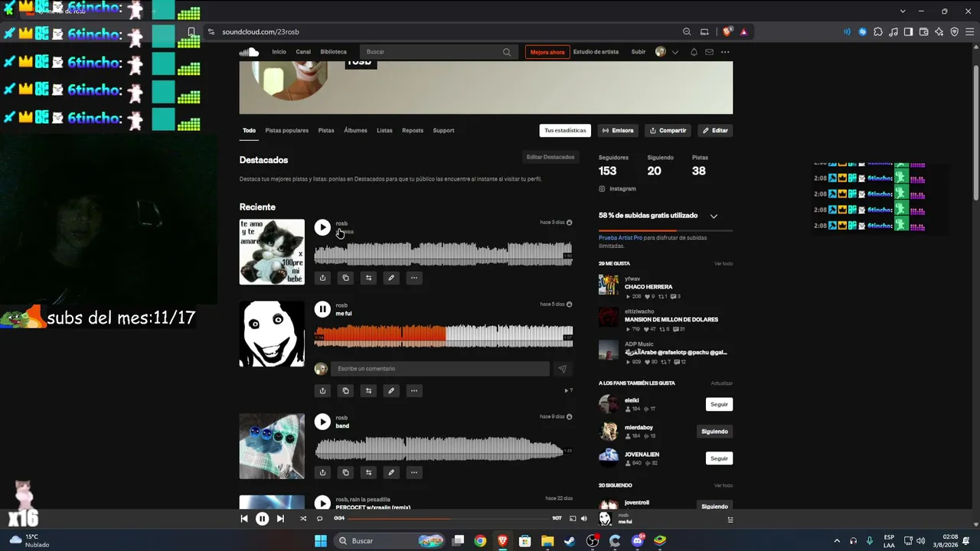The height and width of the screenshot is (551, 980).
Task: Mute the volume in player bar
Action: (584, 519)
